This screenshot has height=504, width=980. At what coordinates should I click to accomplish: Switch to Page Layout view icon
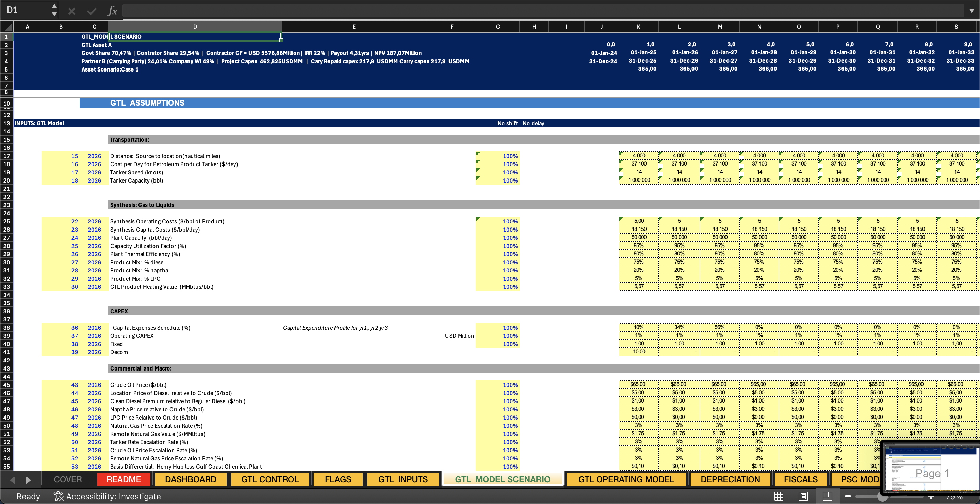(x=803, y=496)
